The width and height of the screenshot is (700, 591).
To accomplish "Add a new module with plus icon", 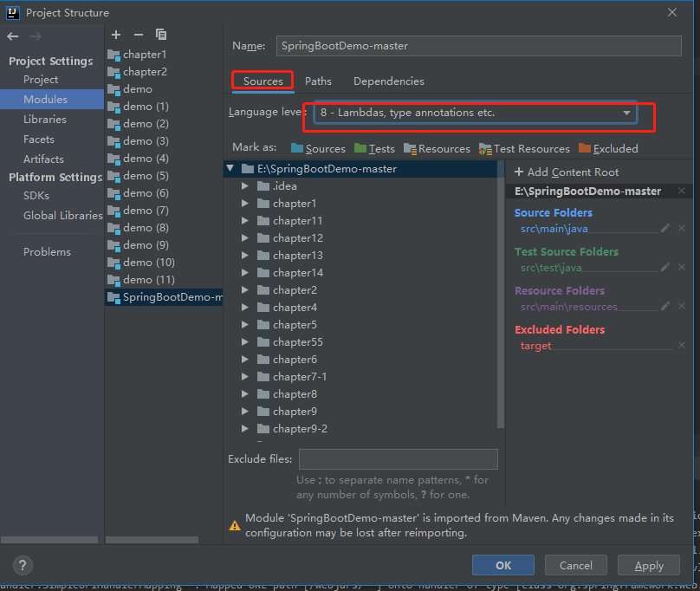I will (x=116, y=35).
